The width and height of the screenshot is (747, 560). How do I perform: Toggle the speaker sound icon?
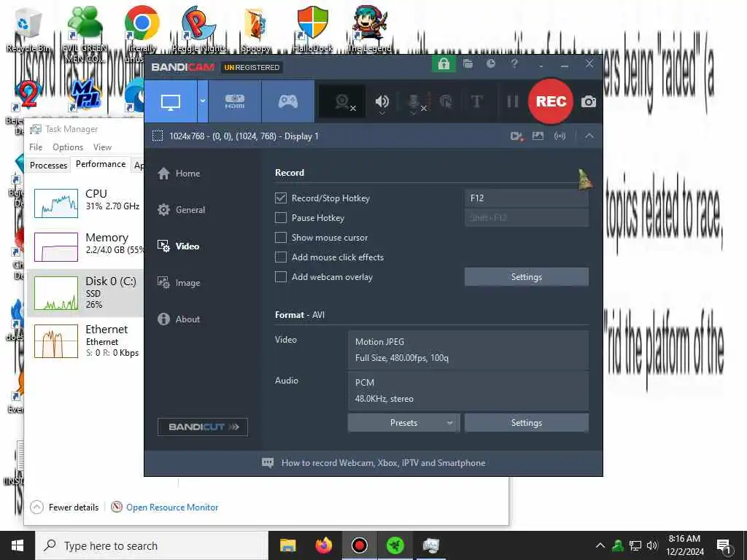pyautogui.click(x=382, y=101)
